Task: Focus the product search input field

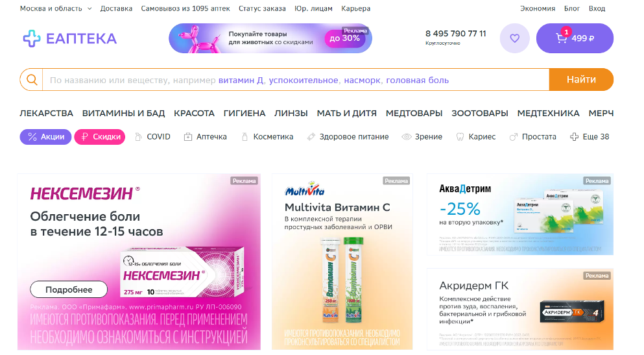Action: [296, 80]
